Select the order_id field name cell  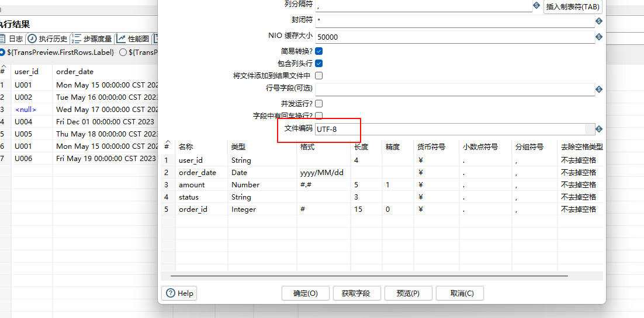coord(201,209)
